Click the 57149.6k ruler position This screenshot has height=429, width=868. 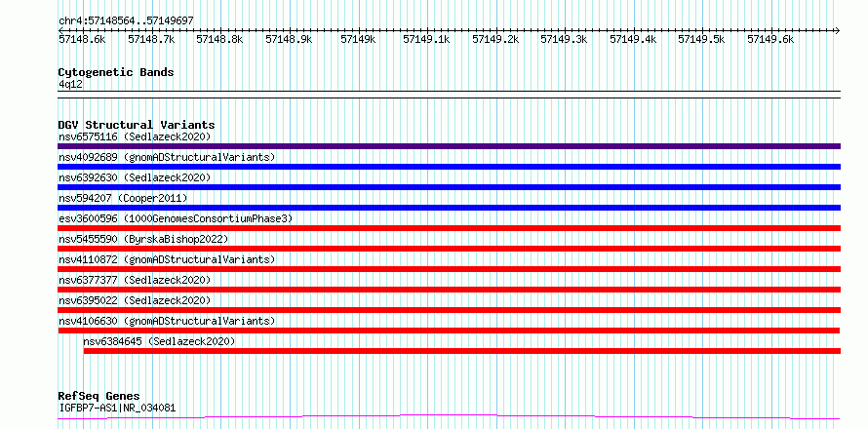[x=770, y=39]
